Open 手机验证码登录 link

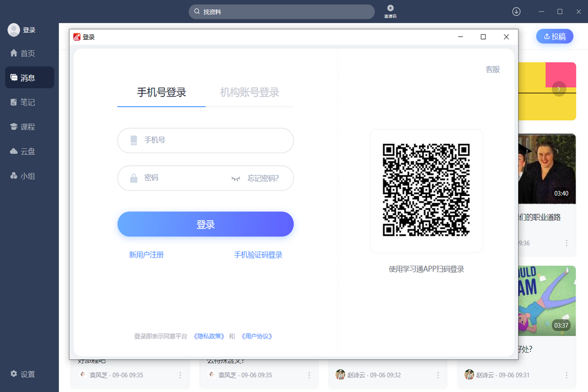coord(258,255)
